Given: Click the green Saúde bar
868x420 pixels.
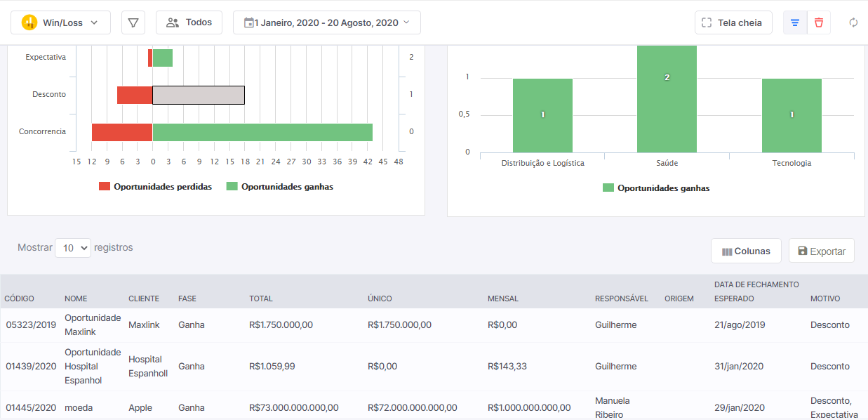Looking at the screenshot, I should coord(667,98).
